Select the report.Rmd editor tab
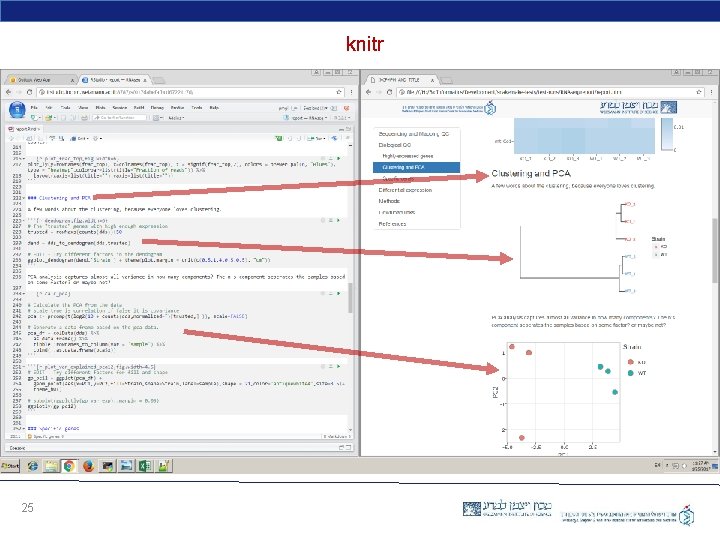This screenshot has width=720, height=540. (x=22, y=129)
